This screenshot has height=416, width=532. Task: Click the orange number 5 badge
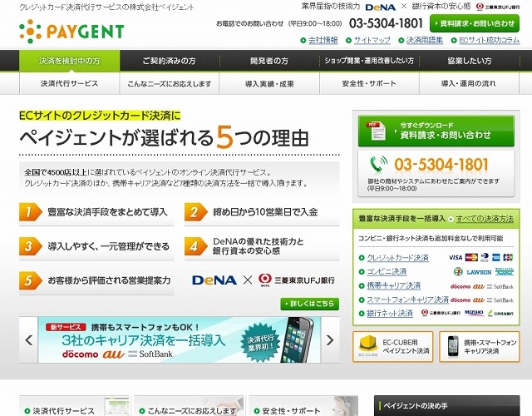(x=30, y=280)
